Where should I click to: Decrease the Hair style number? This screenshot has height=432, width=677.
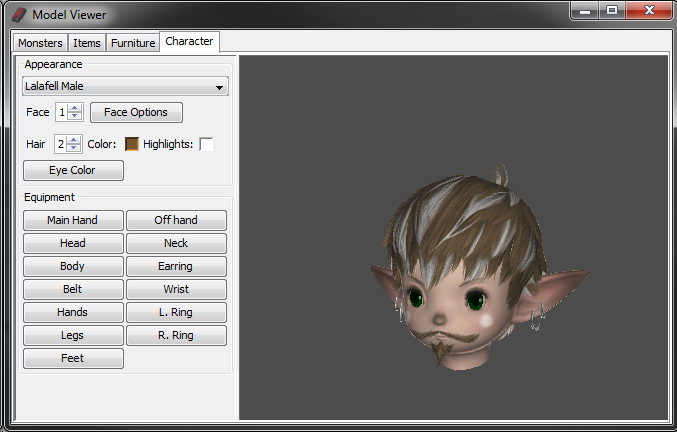pos(74,148)
